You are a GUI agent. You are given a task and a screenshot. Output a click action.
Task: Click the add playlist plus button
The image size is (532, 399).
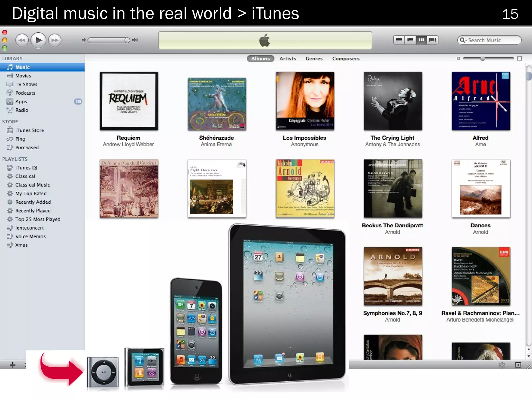[x=12, y=365]
